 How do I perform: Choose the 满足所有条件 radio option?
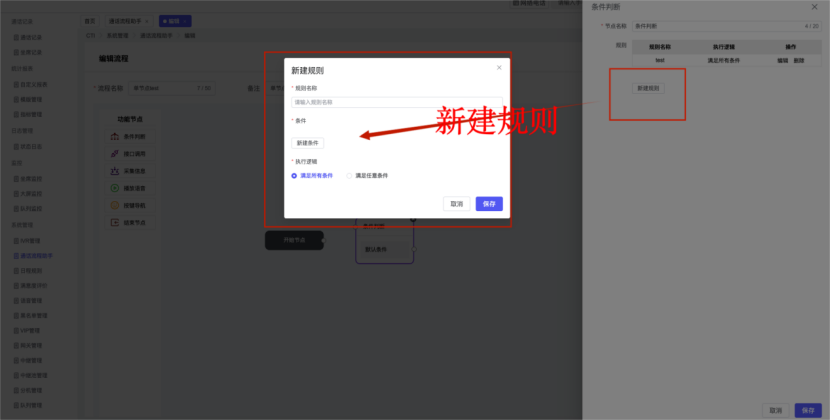click(294, 175)
